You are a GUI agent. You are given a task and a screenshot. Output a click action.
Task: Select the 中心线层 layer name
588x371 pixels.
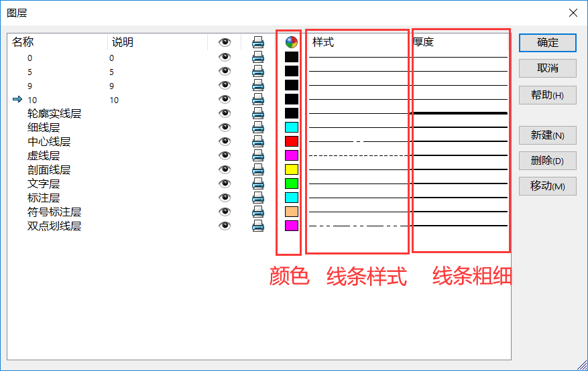[x=49, y=141]
